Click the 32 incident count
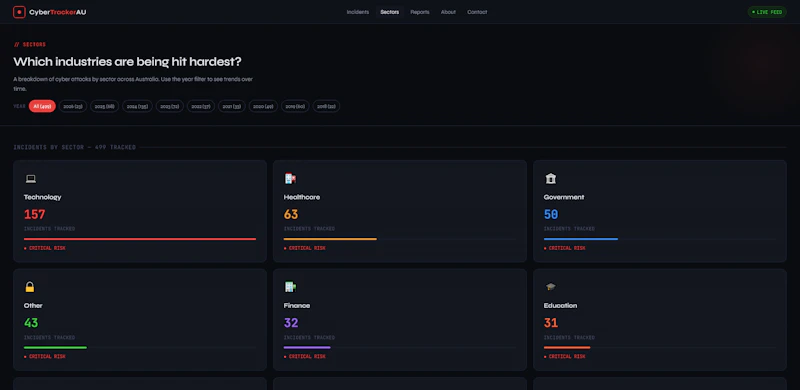This screenshot has height=390, width=800. point(291,323)
